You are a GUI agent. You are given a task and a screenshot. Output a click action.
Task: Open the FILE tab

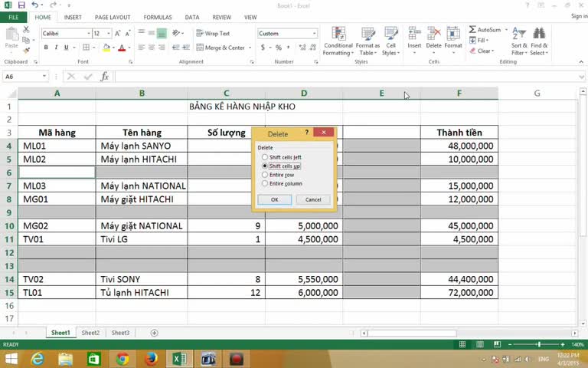point(13,18)
